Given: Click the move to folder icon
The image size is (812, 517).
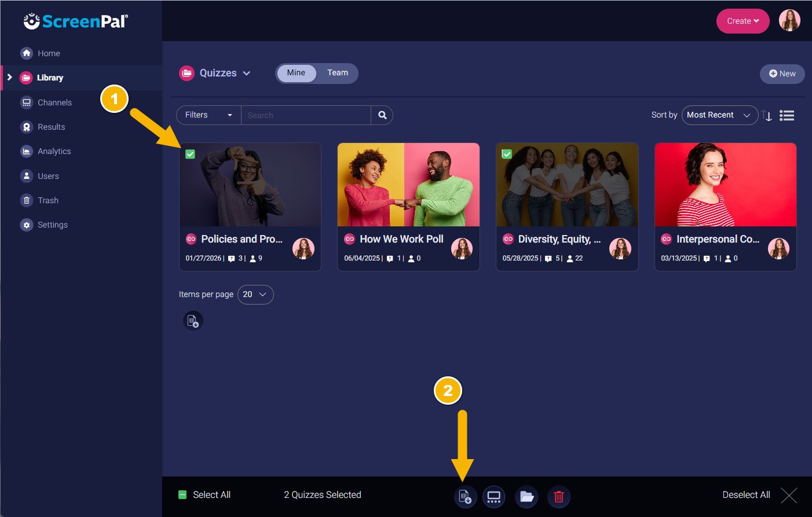Looking at the screenshot, I should pyautogui.click(x=526, y=497).
